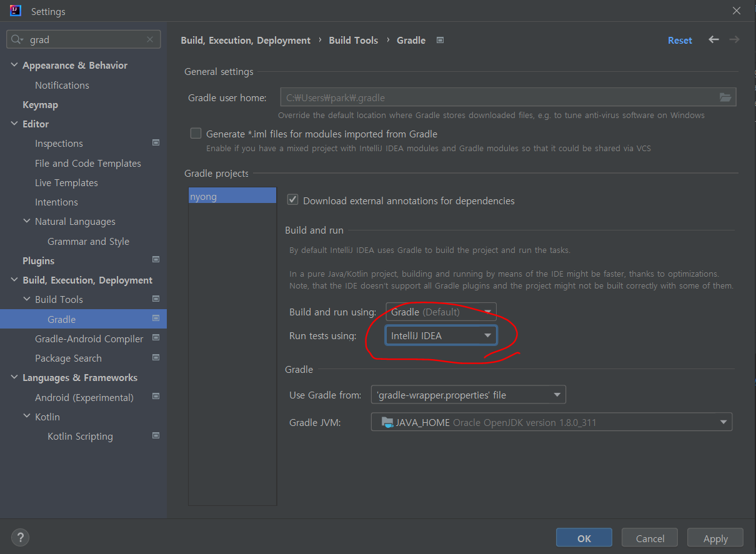Collapse the Editor section arrow
Screen dimensions: 756x554
pos(14,124)
